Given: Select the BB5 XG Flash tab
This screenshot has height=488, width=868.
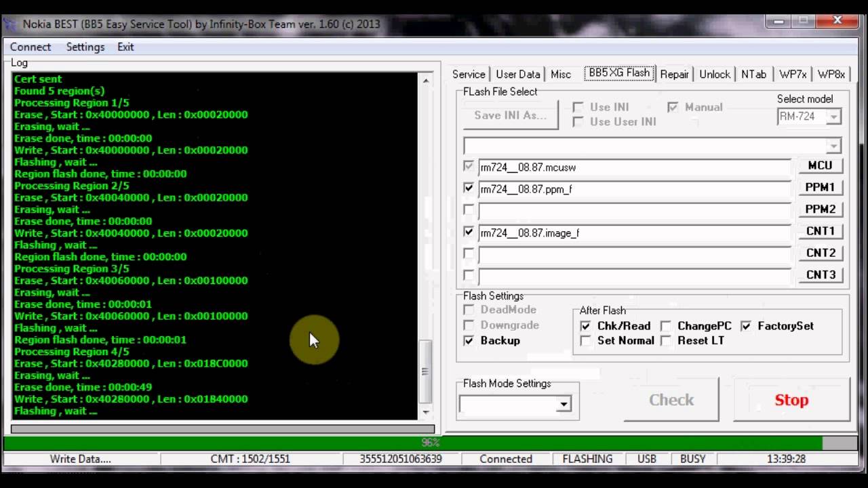Looking at the screenshot, I should pyautogui.click(x=619, y=73).
